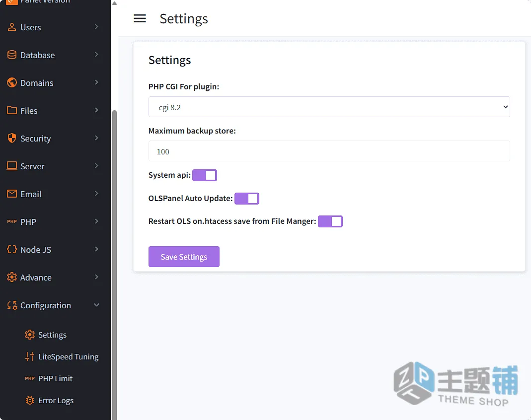The height and width of the screenshot is (420, 531).
Task: Expand the Email menu chevron
Action: 96,193
